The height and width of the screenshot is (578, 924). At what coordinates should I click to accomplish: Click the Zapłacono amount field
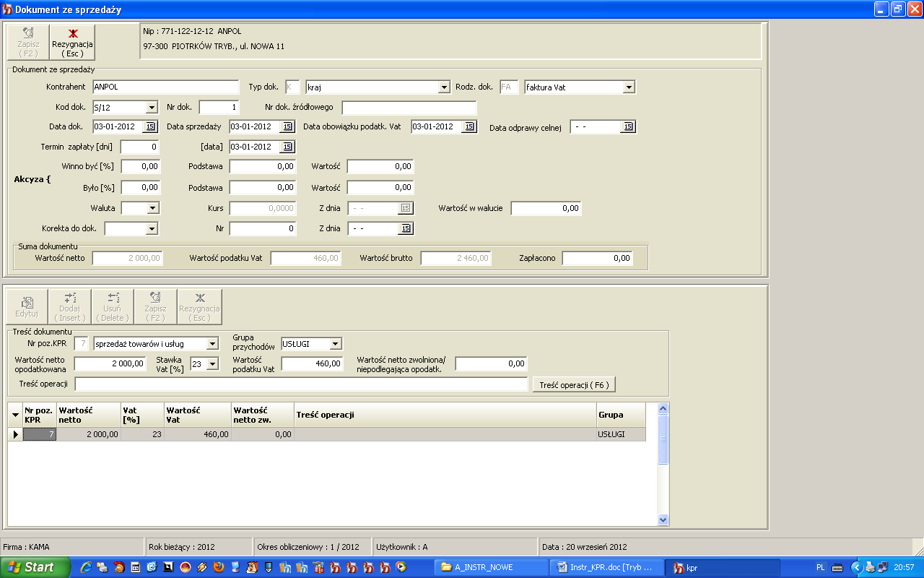(x=597, y=258)
